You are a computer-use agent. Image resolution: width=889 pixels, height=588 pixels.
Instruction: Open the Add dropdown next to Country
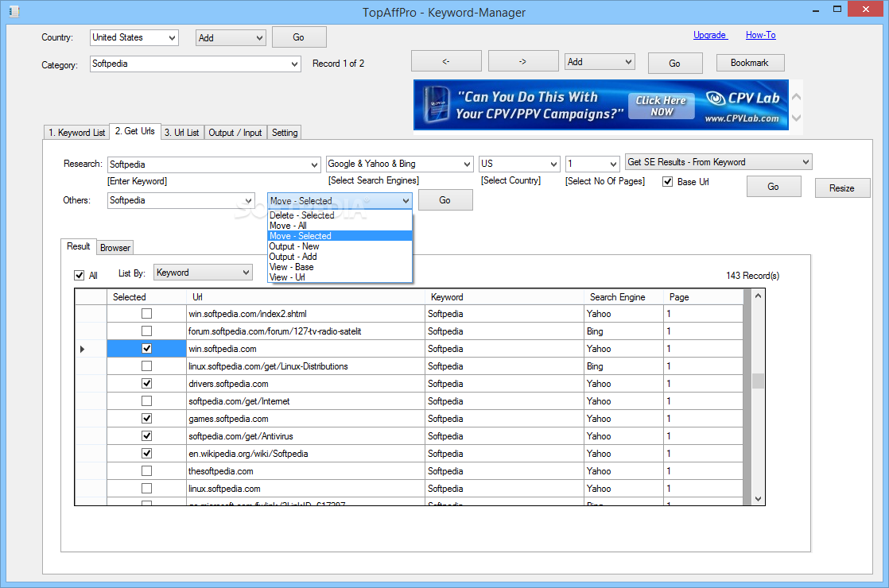pos(230,38)
